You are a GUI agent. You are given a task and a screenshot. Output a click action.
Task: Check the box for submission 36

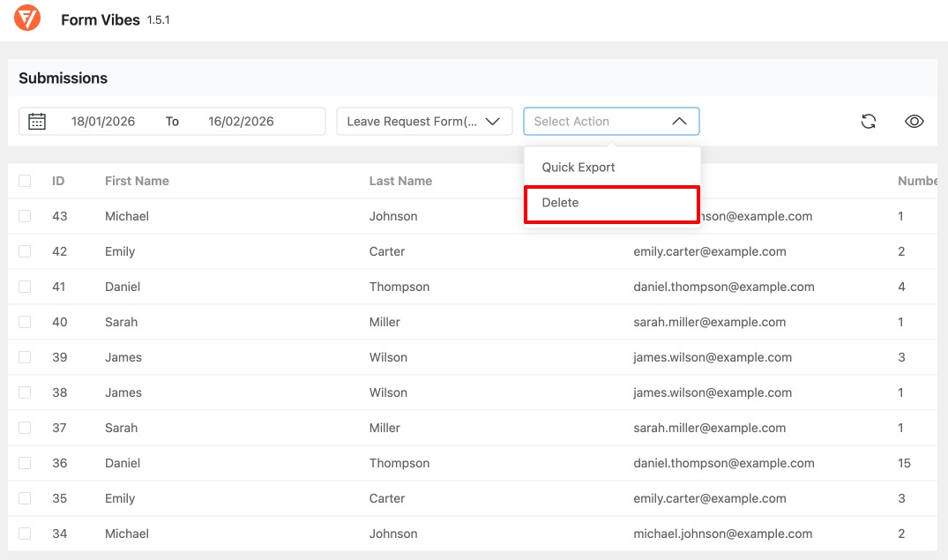pos(25,463)
